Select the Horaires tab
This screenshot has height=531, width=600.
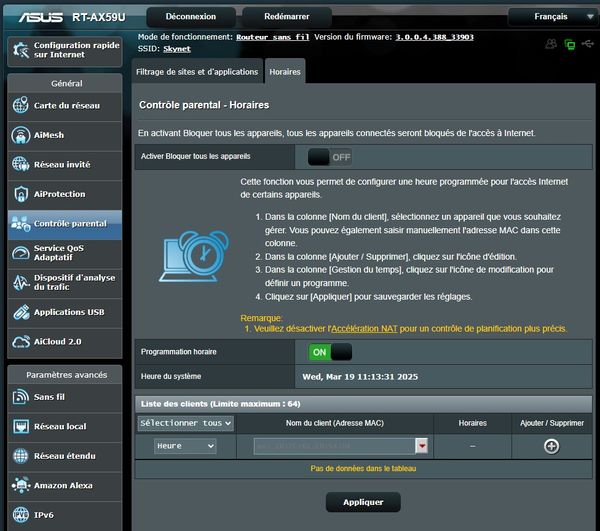point(285,71)
